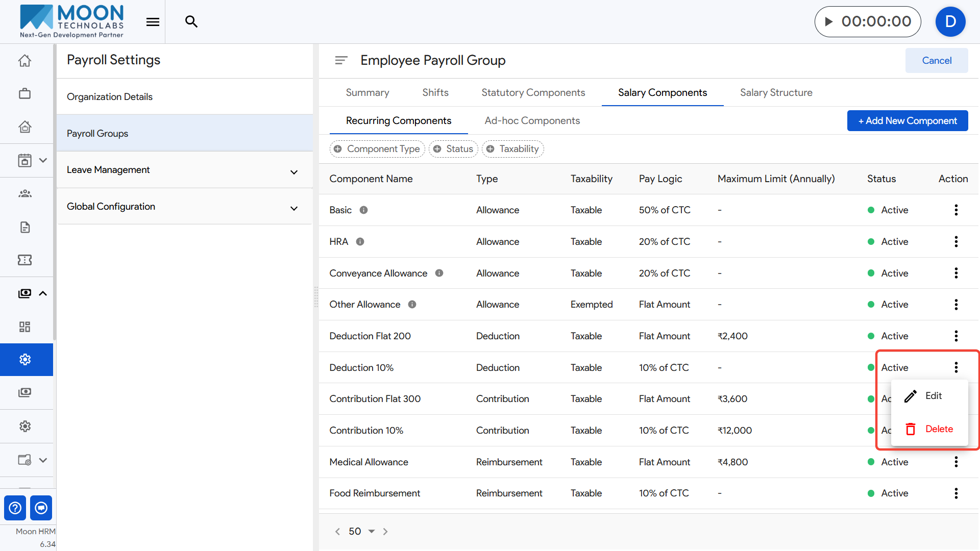Open the hamburger menu icon
This screenshot has height=551, width=980.
pyautogui.click(x=153, y=22)
